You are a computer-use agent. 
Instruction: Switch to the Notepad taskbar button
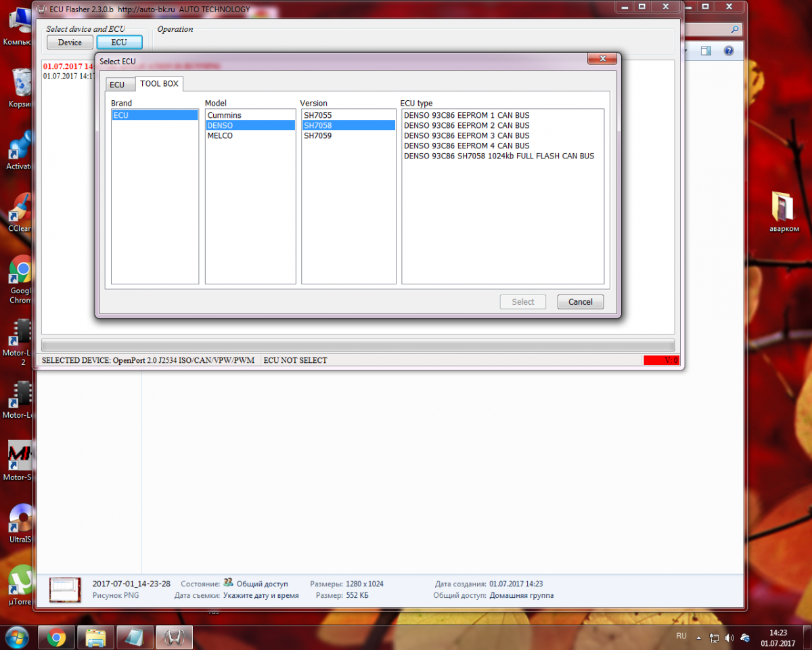135,637
